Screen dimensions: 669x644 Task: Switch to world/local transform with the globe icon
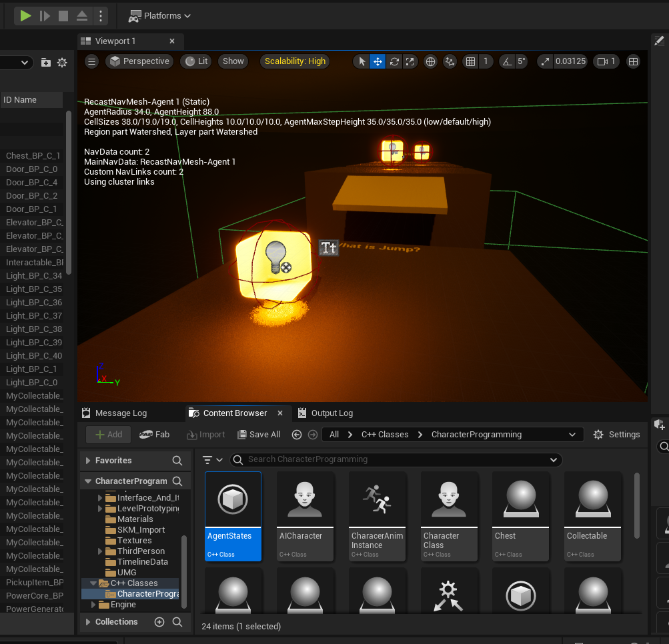[x=430, y=61]
